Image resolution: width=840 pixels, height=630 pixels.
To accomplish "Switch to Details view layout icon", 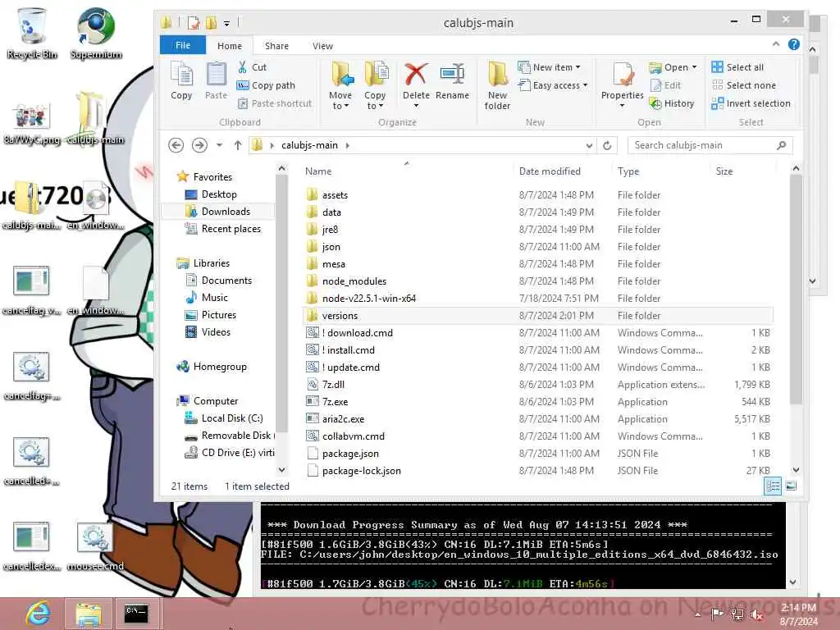I will (773, 486).
